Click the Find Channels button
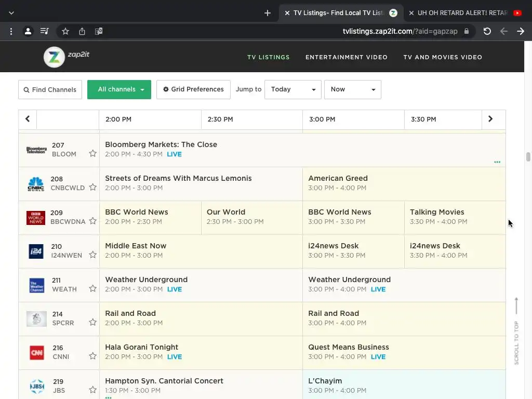This screenshot has height=399, width=532. (x=50, y=89)
